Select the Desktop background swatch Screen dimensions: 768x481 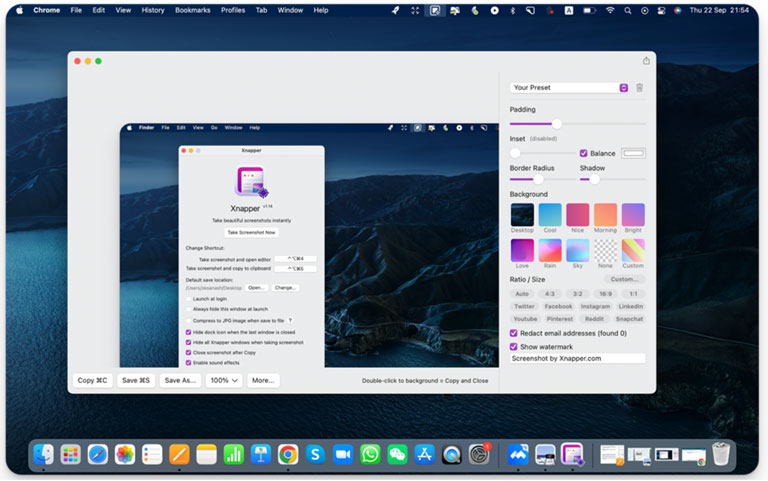tap(522, 215)
